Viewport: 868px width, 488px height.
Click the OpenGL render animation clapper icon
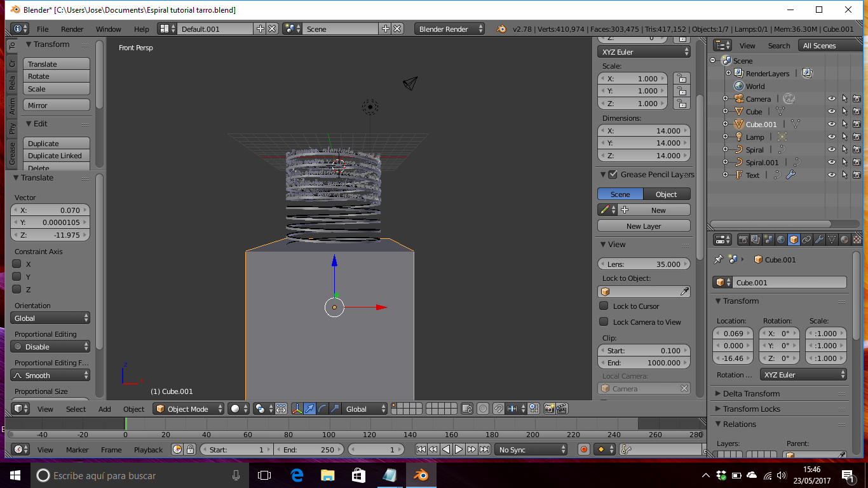pyautogui.click(x=562, y=409)
